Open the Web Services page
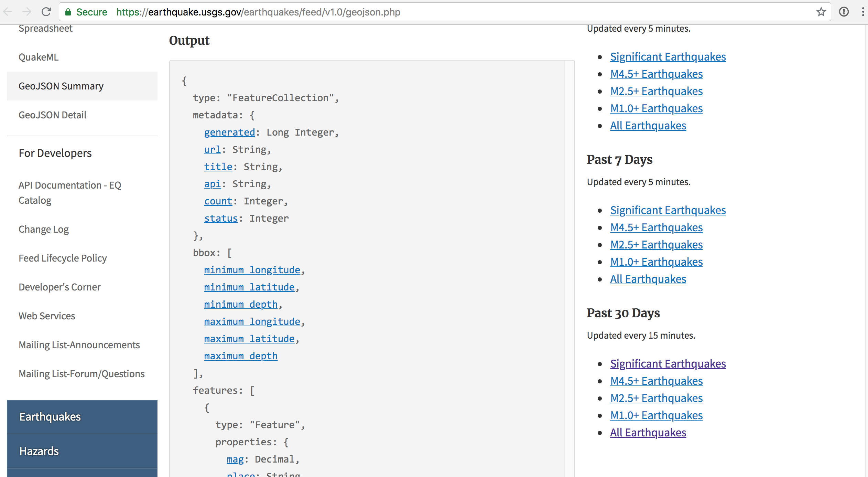Screen dimensions: 868x477 47,316
